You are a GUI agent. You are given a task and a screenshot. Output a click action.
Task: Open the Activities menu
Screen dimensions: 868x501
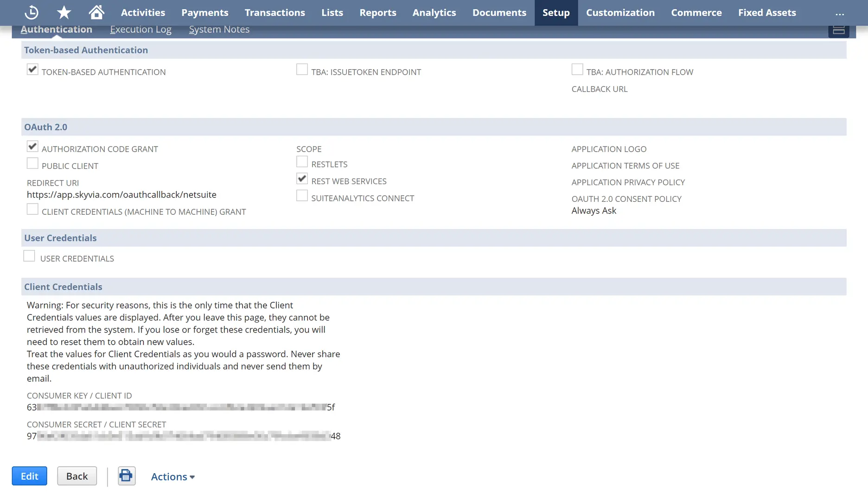143,13
